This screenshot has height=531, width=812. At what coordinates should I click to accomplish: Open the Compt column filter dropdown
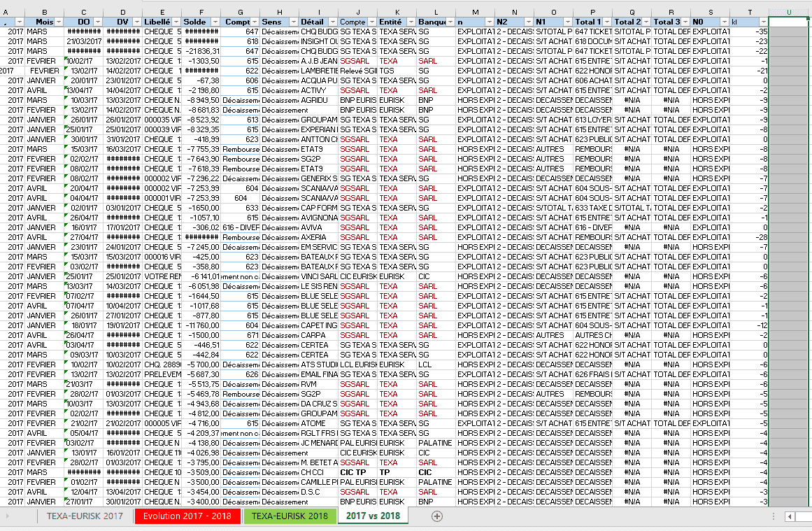255,22
